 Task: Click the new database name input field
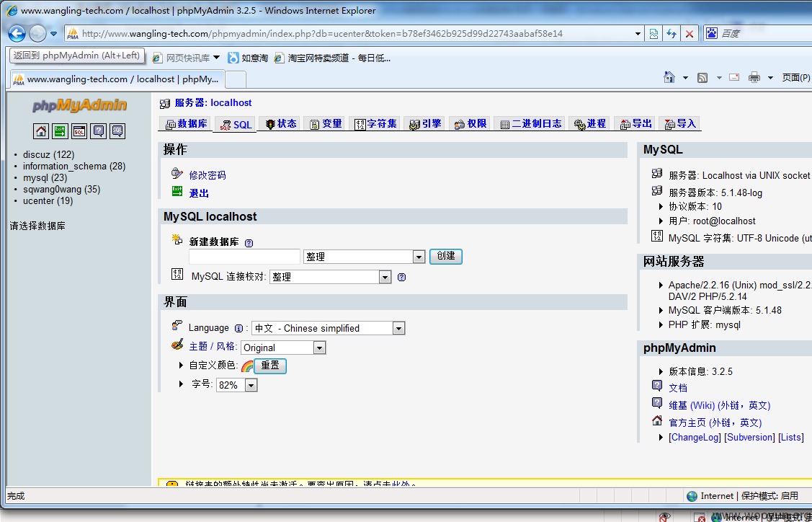pos(244,257)
